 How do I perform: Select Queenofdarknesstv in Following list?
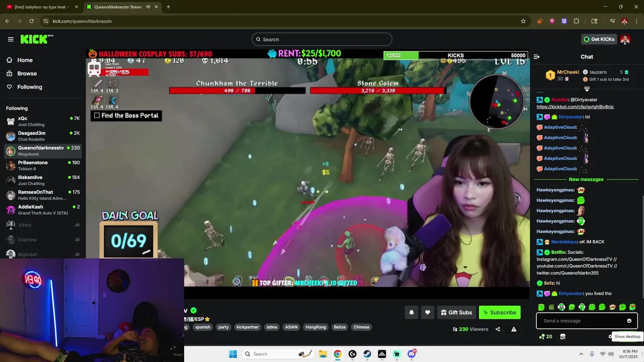[43, 151]
